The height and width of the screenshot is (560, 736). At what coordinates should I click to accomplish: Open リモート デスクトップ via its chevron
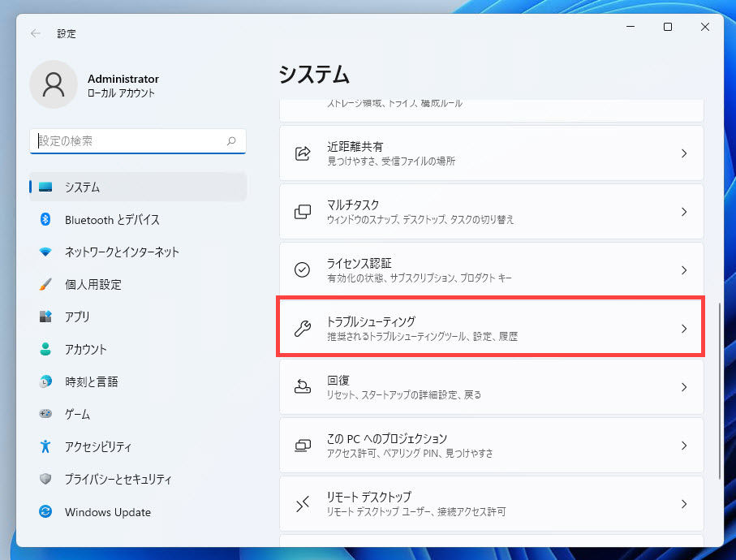pos(683,504)
